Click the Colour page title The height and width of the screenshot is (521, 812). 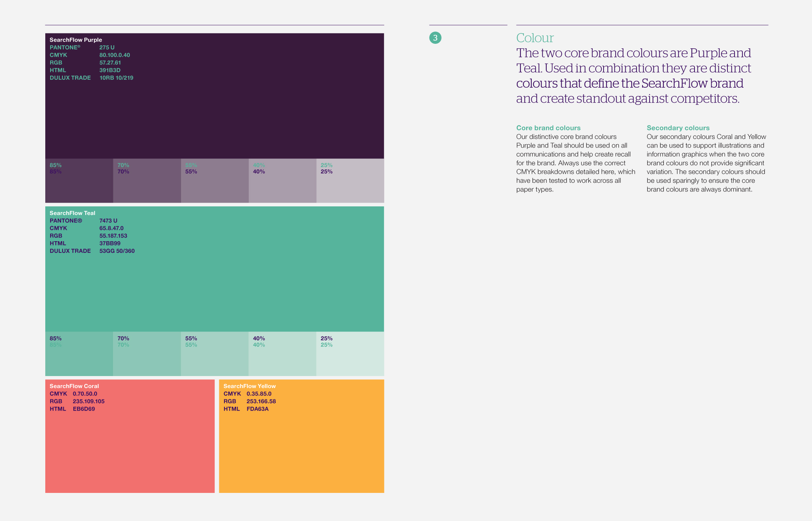(x=535, y=38)
